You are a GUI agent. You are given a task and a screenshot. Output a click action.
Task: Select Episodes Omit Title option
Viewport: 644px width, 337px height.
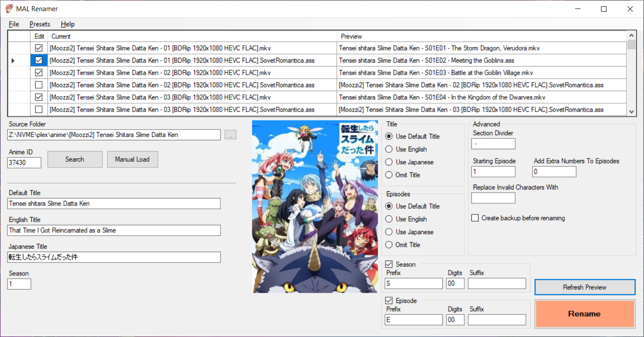402,244
